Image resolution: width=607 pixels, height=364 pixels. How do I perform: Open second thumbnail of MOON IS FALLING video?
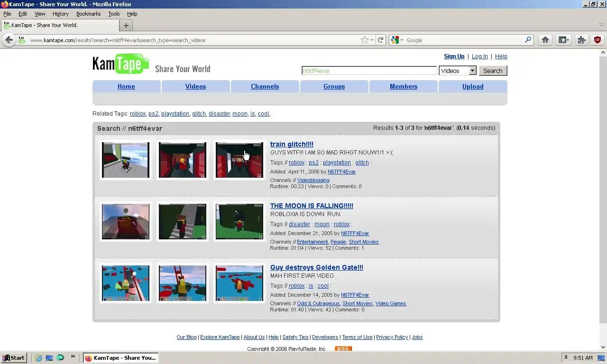pyautogui.click(x=183, y=222)
